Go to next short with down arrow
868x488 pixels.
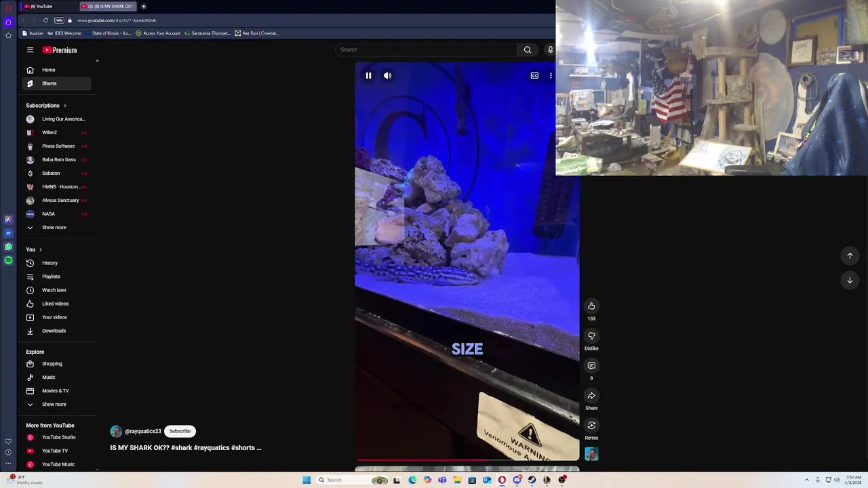850,280
